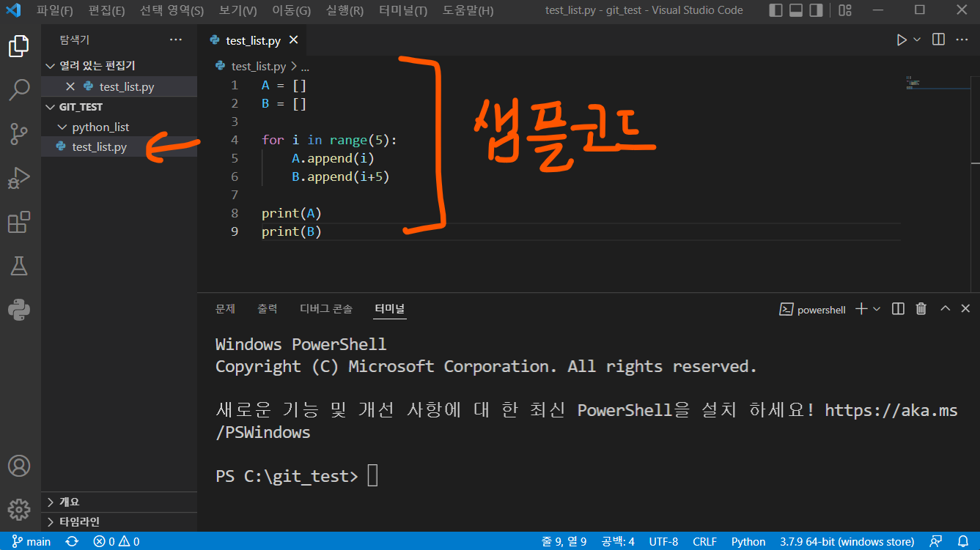Open run options dropdown beside play button

click(917, 40)
